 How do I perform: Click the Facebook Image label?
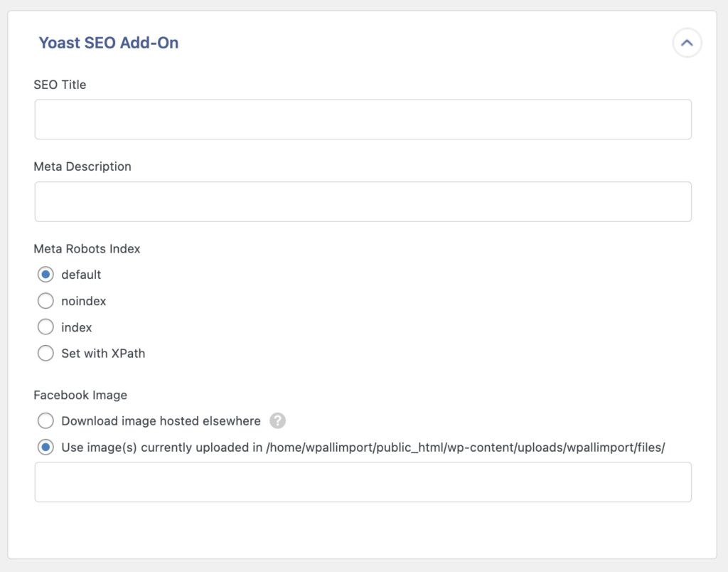pyautogui.click(x=80, y=395)
